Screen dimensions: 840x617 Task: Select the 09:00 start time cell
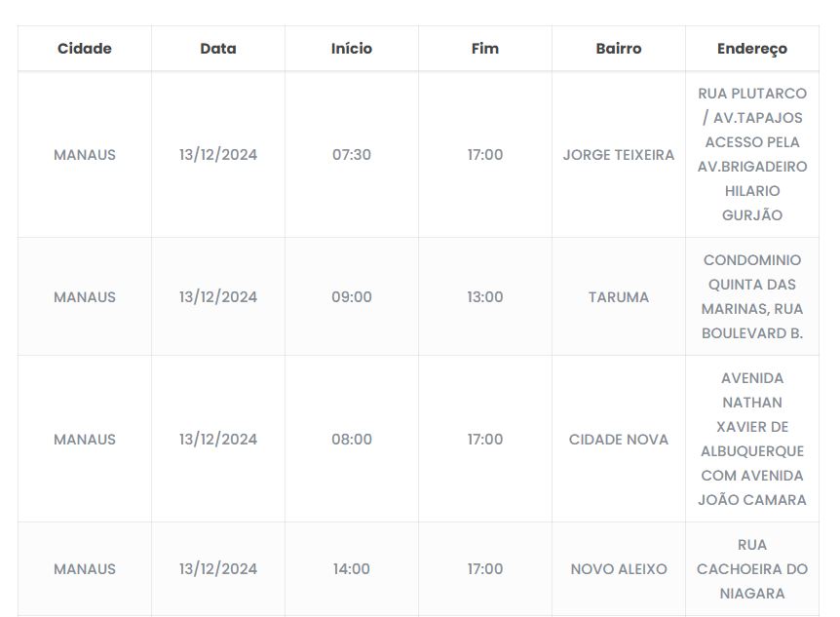pos(352,297)
